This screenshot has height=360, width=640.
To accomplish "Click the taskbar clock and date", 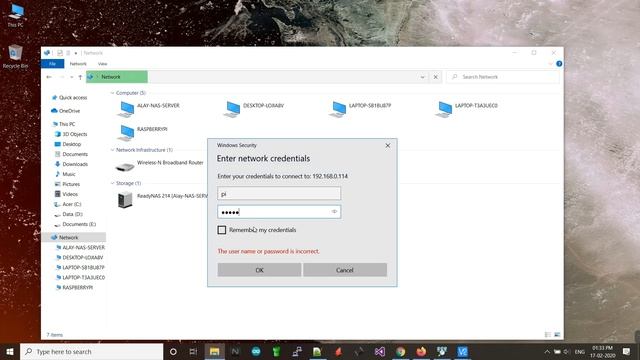I will click(x=602, y=351).
